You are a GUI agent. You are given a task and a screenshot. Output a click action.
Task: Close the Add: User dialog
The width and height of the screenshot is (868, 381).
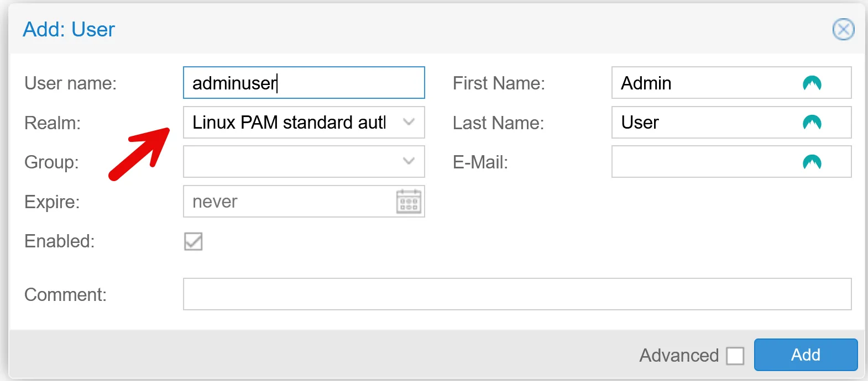tap(843, 29)
